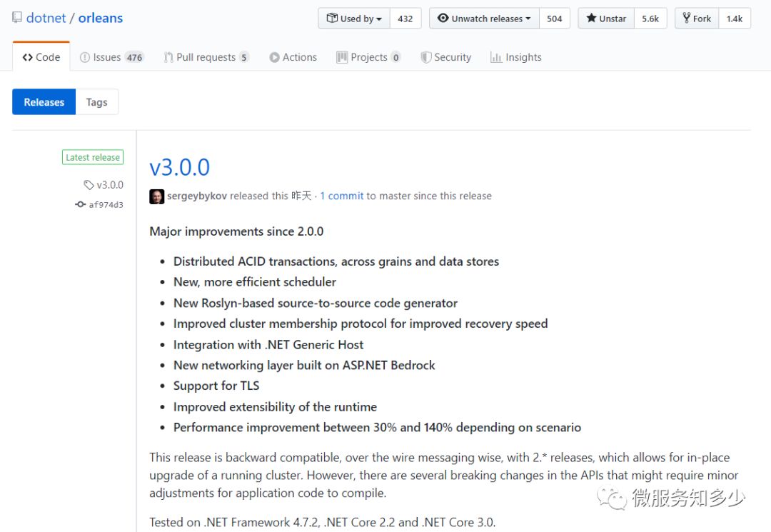
Task: Open the Security tab
Action: (x=446, y=57)
